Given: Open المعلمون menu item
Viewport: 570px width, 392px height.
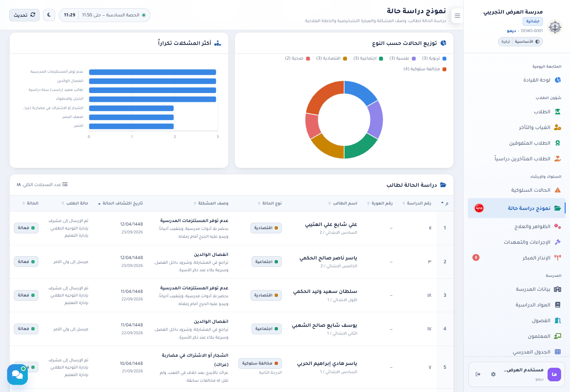Looking at the screenshot, I should [517, 336].
